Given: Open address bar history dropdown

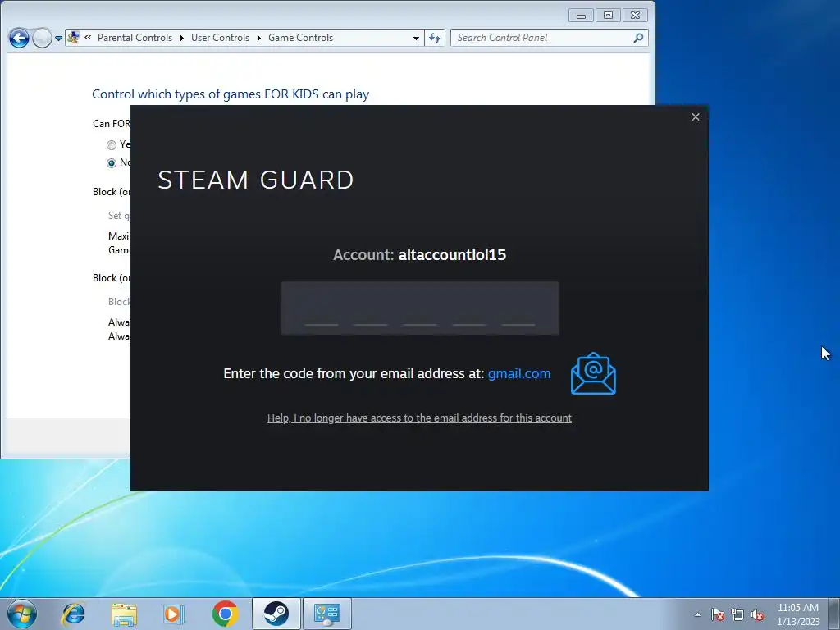Looking at the screenshot, I should click(x=416, y=38).
